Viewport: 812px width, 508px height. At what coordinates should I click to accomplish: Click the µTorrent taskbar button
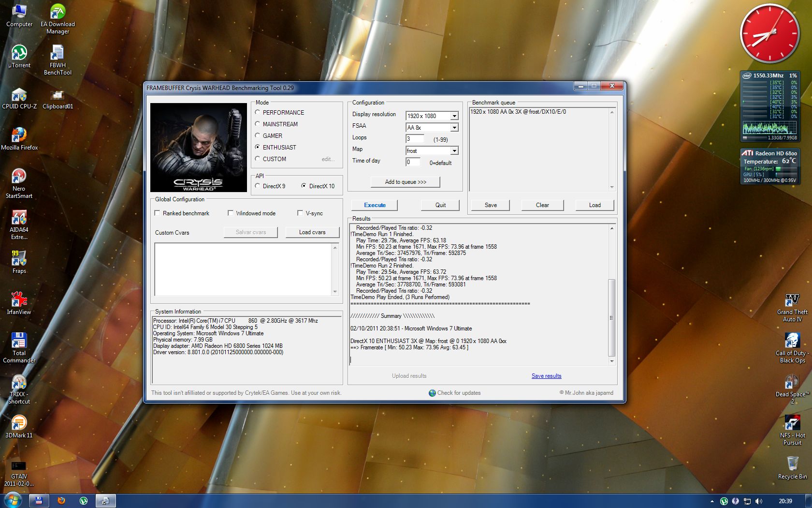point(84,501)
